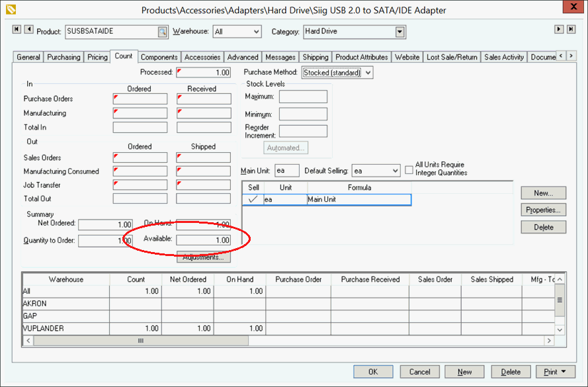Jump to the first product record
This screenshot has width=588, height=387.
coord(17,30)
